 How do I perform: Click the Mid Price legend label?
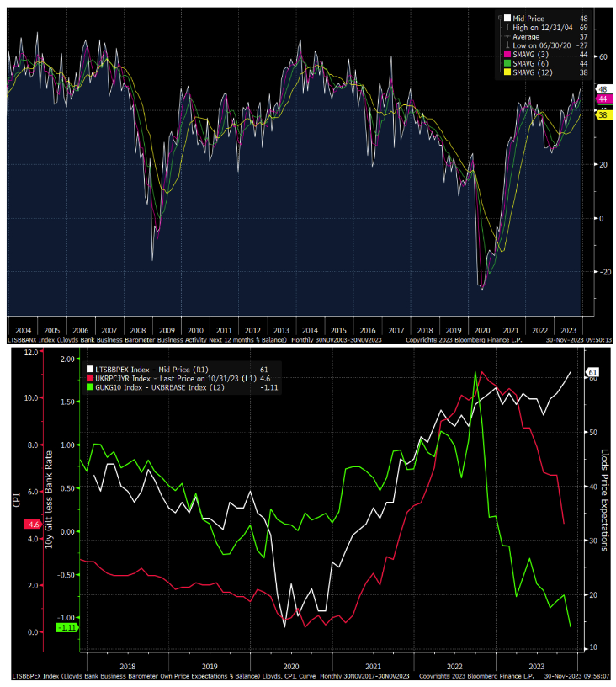528,19
